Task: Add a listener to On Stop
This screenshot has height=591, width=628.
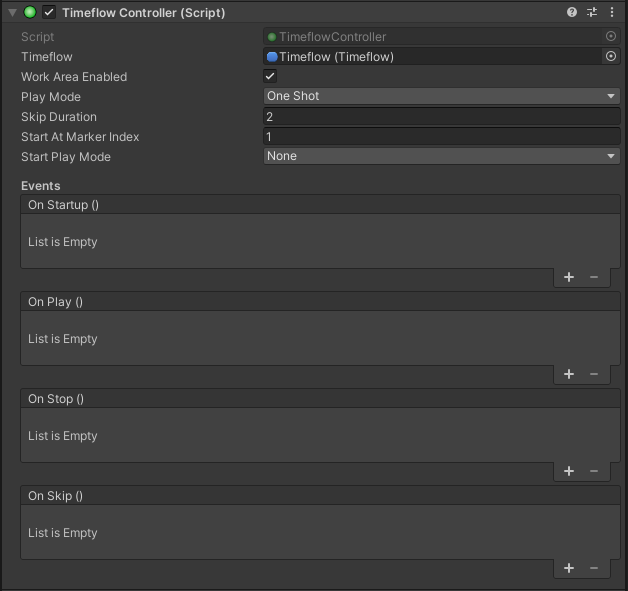Action: [569, 471]
